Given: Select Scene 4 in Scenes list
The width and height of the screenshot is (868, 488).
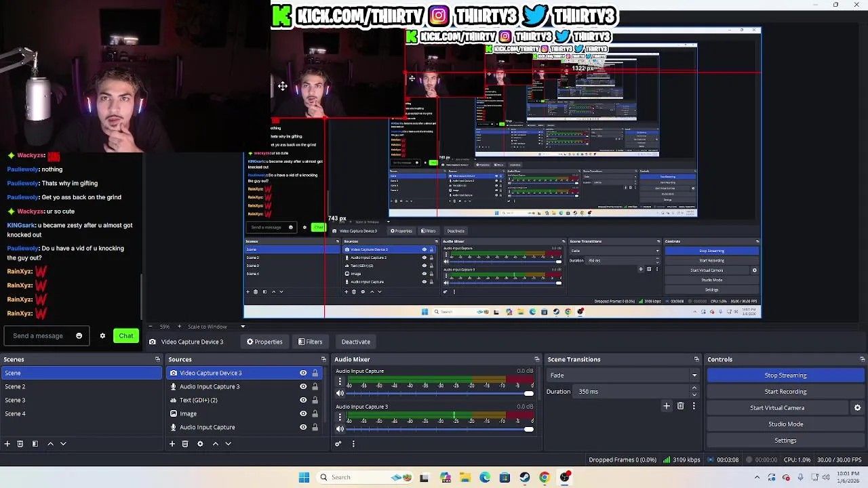Looking at the screenshot, I should click(81, 413).
